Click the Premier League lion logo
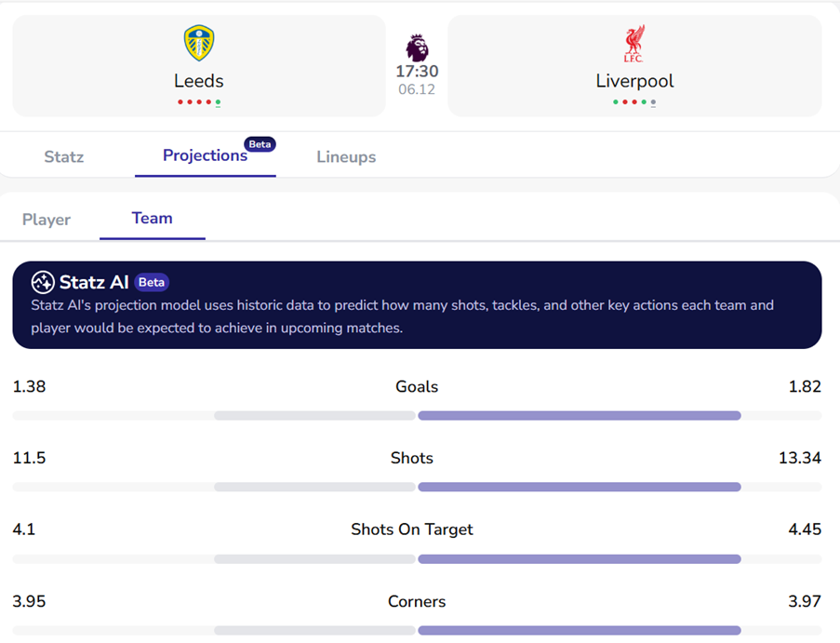The image size is (840, 643). click(418, 47)
